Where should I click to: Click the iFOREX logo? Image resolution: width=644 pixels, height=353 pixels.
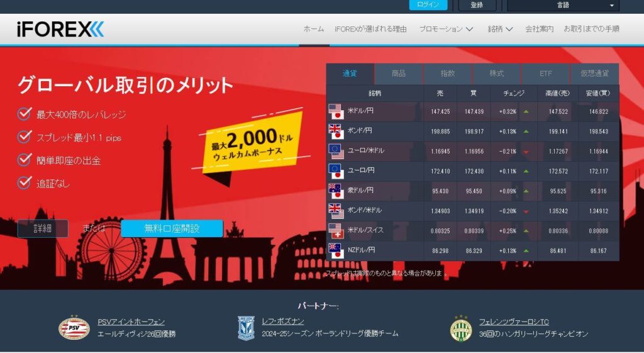(x=61, y=29)
